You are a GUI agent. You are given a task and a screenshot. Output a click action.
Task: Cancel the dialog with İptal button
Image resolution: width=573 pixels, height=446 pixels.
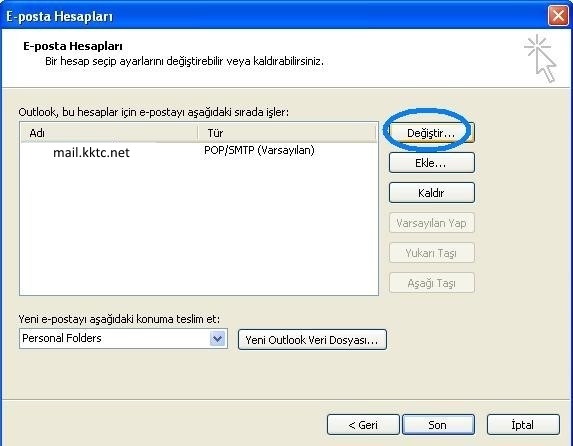tap(523, 425)
